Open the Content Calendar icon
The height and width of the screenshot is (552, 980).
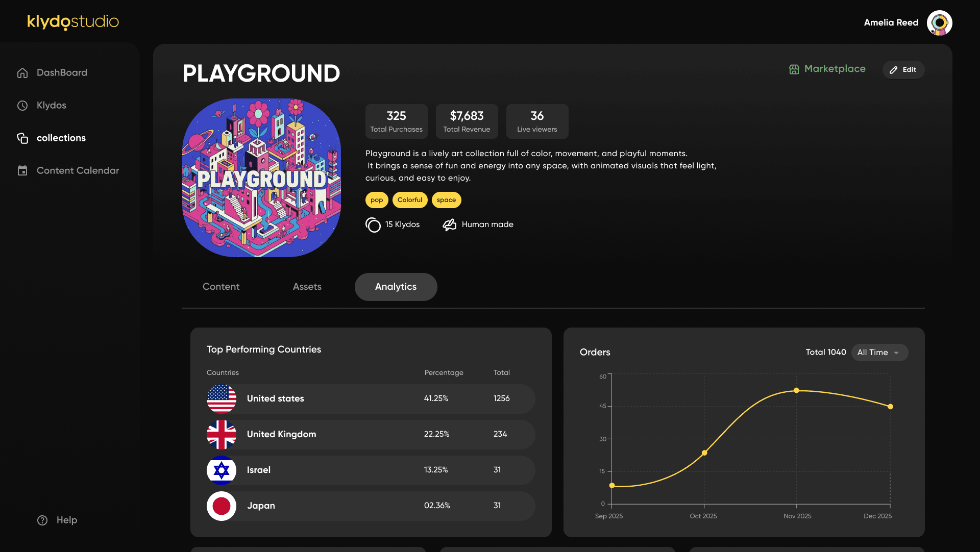(22, 171)
